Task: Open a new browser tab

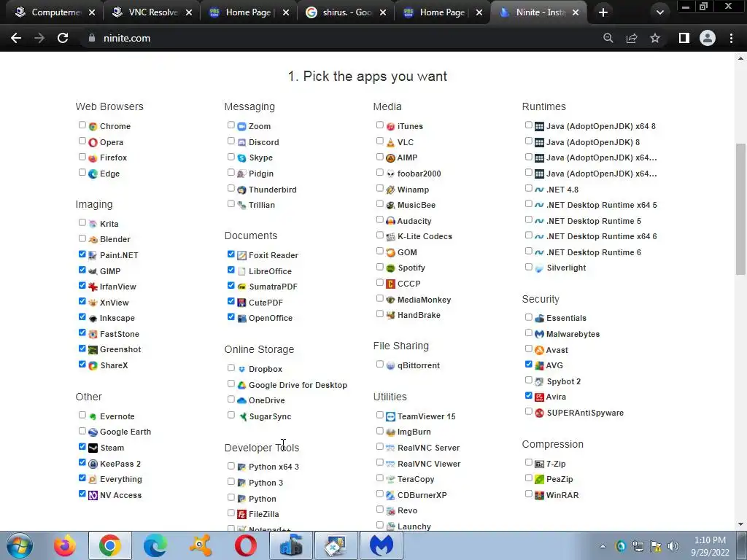Action: click(603, 12)
